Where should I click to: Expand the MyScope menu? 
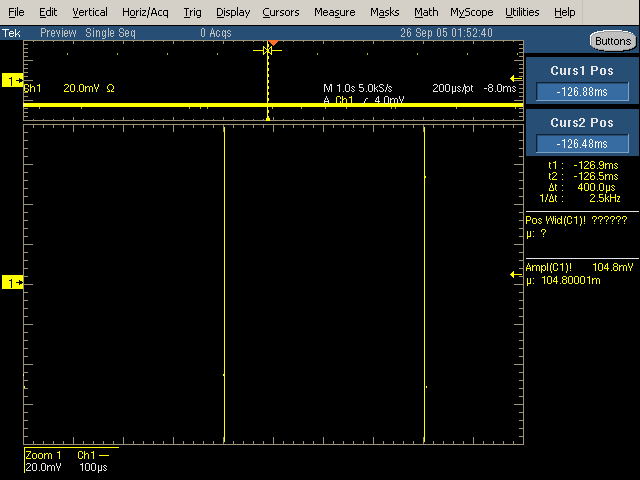(471, 12)
